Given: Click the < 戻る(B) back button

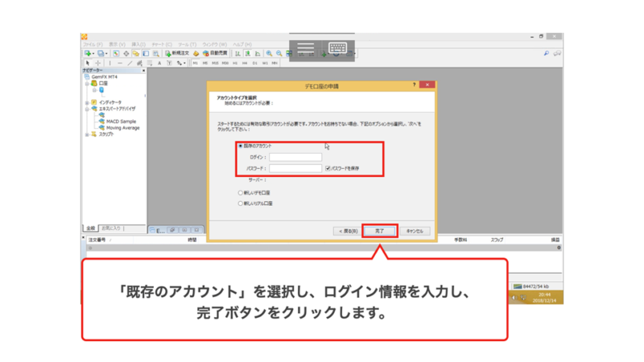Looking at the screenshot, I should tap(348, 231).
